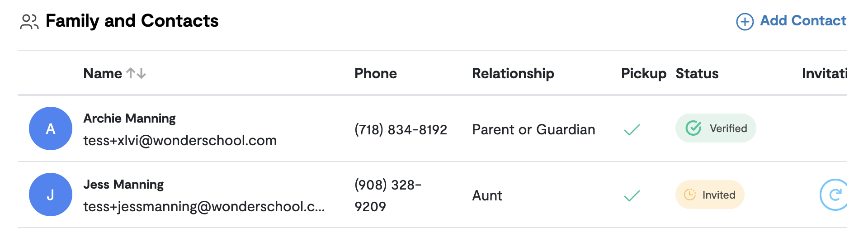Resend invitation with refresh icon for Jess
The width and height of the screenshot is (868, 228).
(x=834, y=195)
